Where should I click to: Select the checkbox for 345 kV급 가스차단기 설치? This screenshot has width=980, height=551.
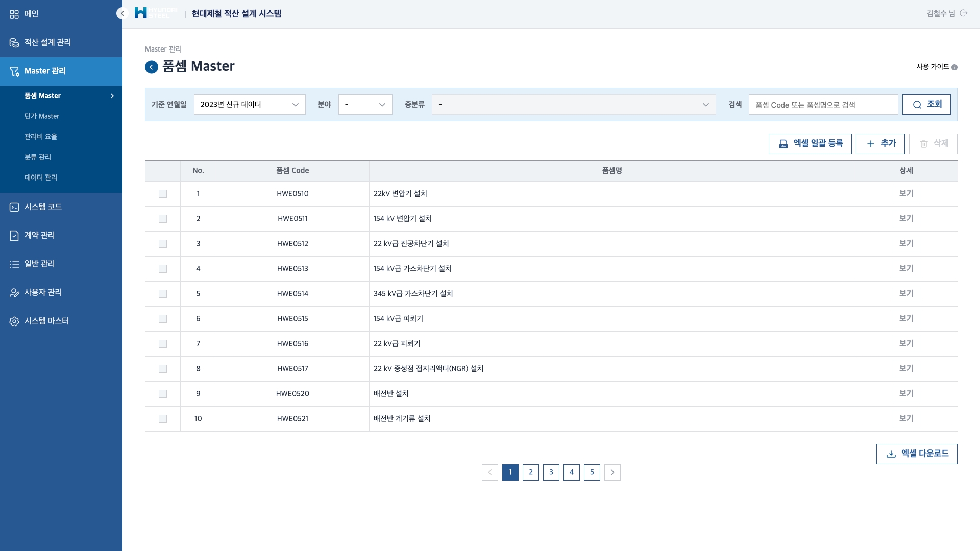coord(163,294)
